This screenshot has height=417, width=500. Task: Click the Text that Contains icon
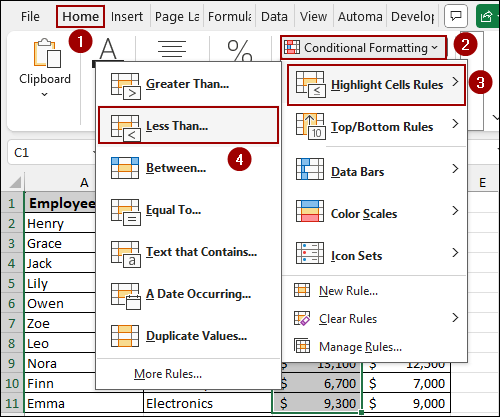coord(126,254)
